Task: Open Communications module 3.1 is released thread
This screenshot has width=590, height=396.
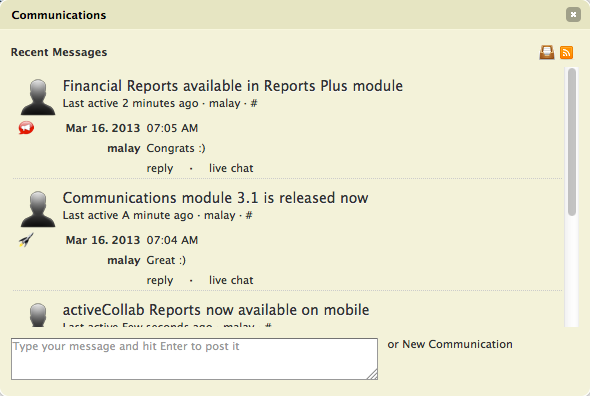Action: coord(215,198)
